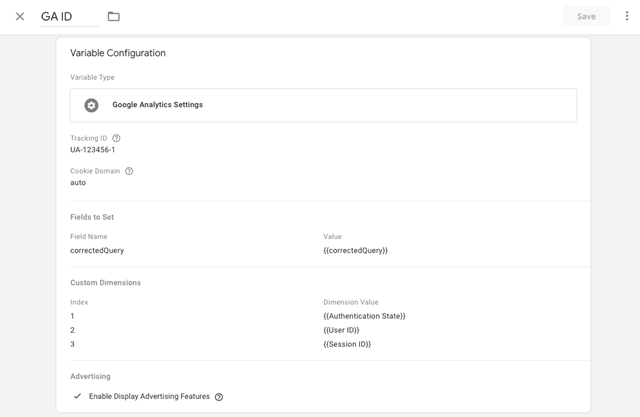Open help icon for Enable Display Advertising Features
The width and height of the screenshot is (640, 417).
[219, 397]
